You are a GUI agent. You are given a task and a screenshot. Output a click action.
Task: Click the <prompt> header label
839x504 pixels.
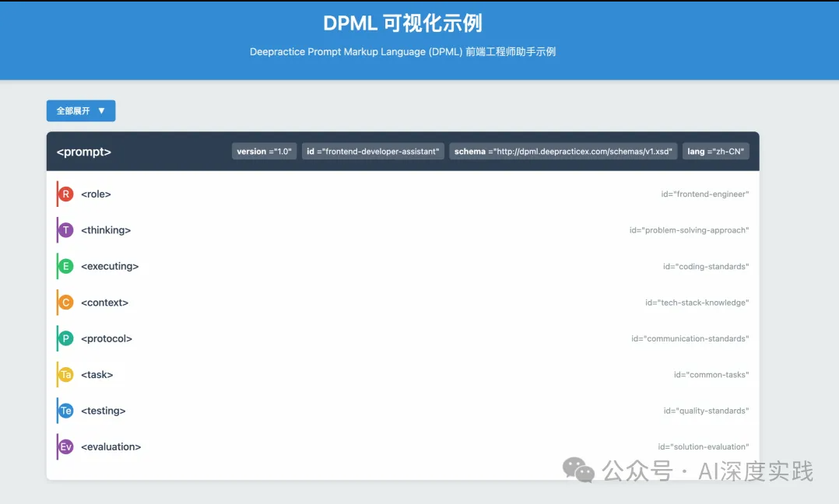[x=82, y=152]
